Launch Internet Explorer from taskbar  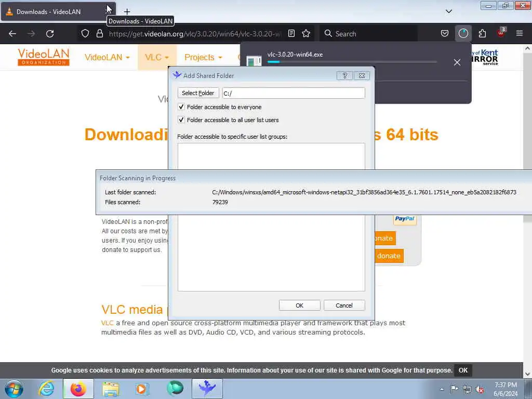(x=46, y=389)
